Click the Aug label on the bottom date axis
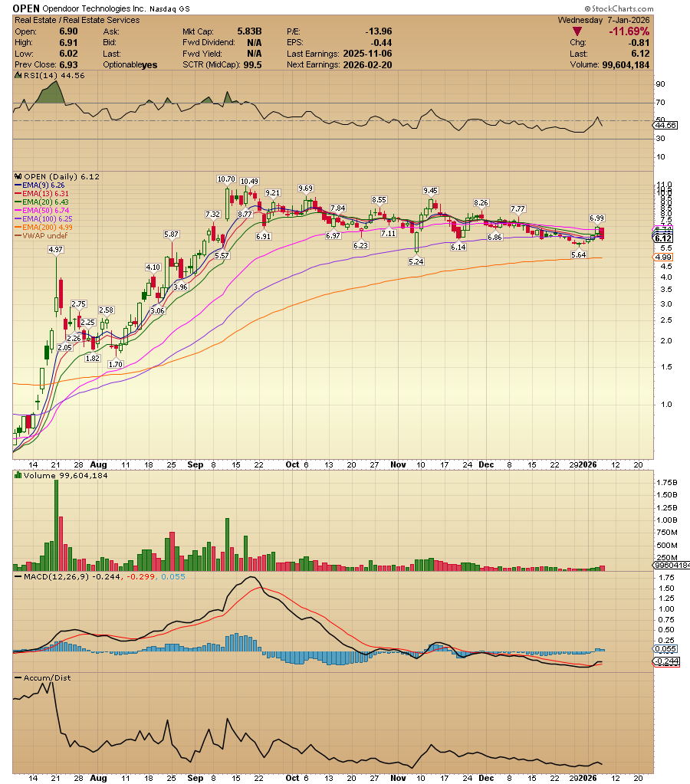Screen dimensions: 690x784 (98, 778)
